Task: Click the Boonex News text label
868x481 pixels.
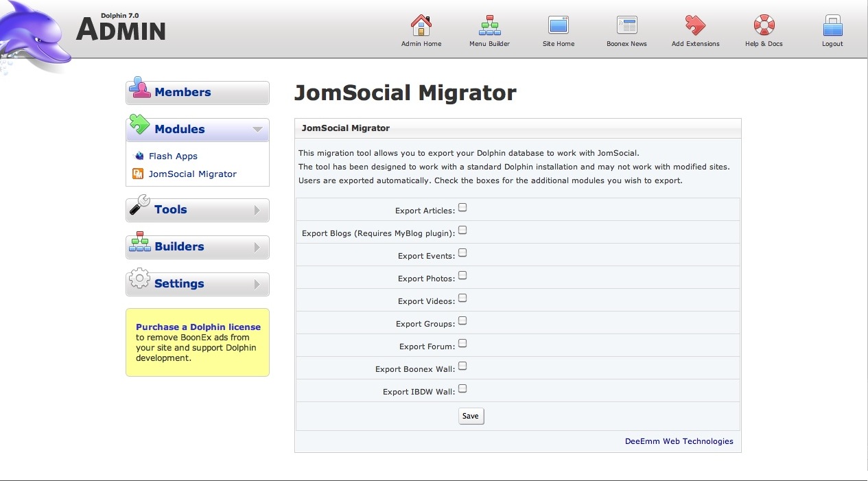Action: 627,44
